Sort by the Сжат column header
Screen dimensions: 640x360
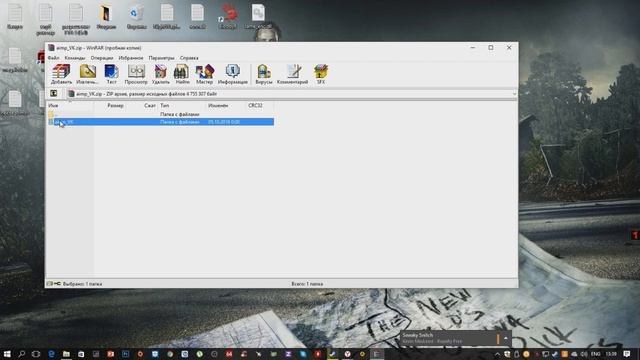pyautogui.click(x=142, y=105)
